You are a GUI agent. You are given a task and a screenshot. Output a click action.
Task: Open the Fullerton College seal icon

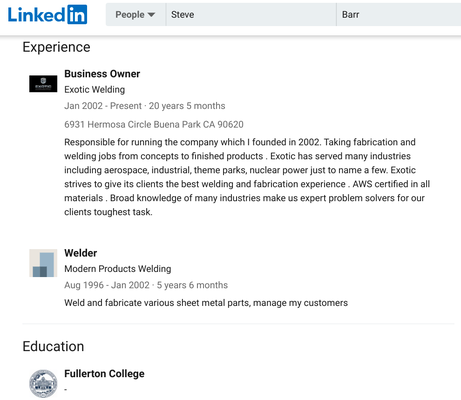click(x=43, y=383)
